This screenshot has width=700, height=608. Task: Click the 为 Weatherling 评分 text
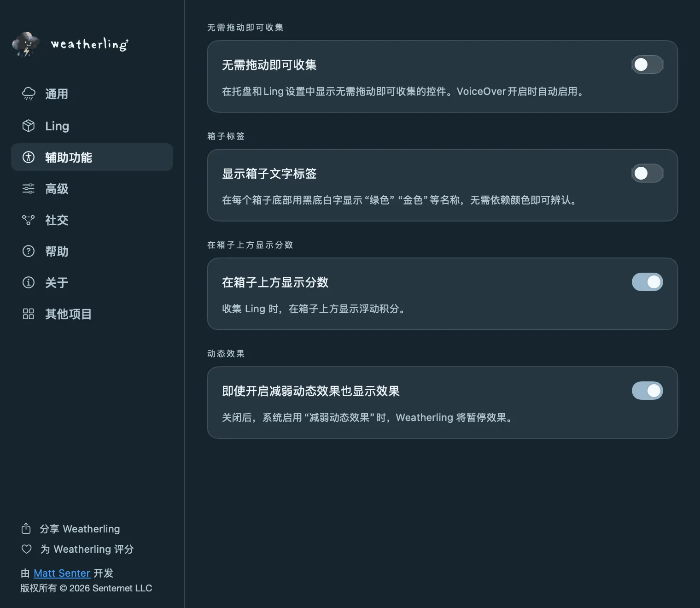coord(87,549)
